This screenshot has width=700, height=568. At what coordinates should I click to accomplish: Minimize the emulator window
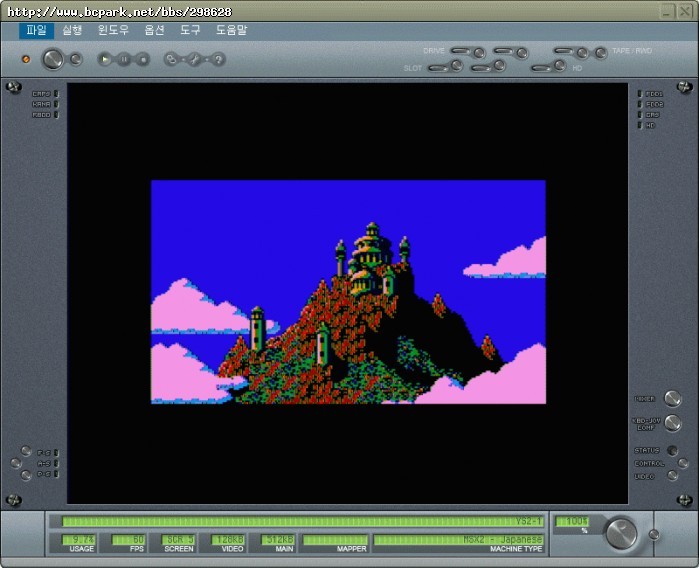(x=667, y=12)
